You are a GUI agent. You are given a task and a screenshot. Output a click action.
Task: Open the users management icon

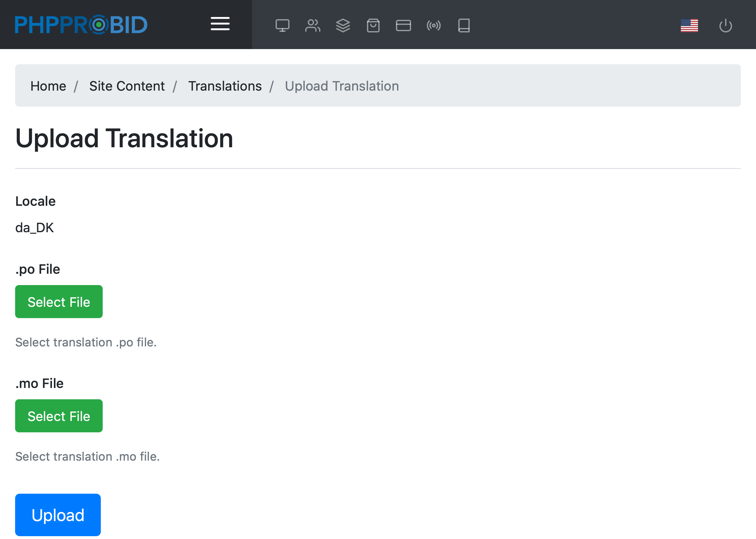(312, 25)
